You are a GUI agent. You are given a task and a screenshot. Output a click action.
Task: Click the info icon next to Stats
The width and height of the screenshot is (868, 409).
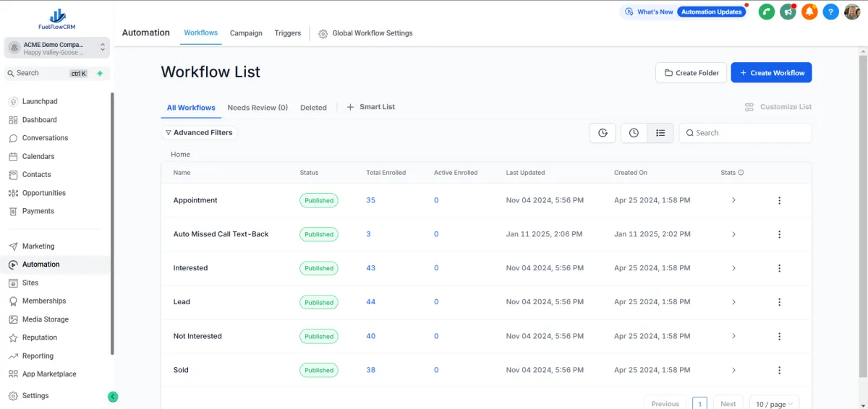click(x=741, y=173)
